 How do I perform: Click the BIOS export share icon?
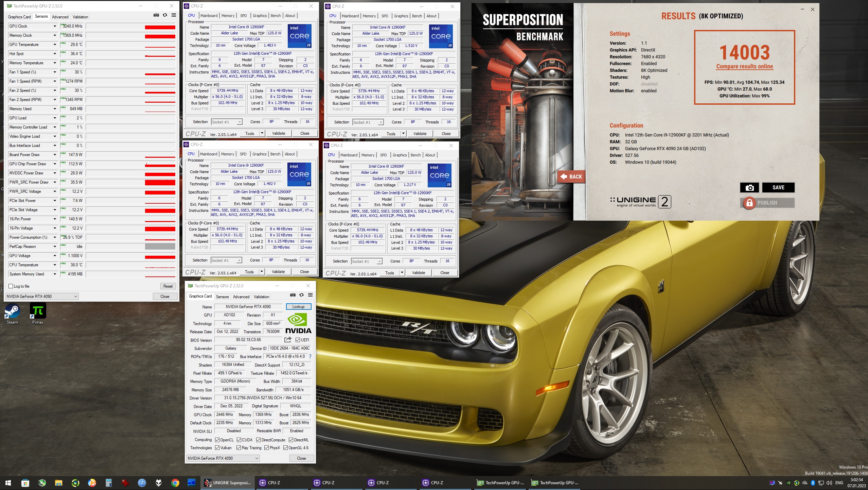288,340
